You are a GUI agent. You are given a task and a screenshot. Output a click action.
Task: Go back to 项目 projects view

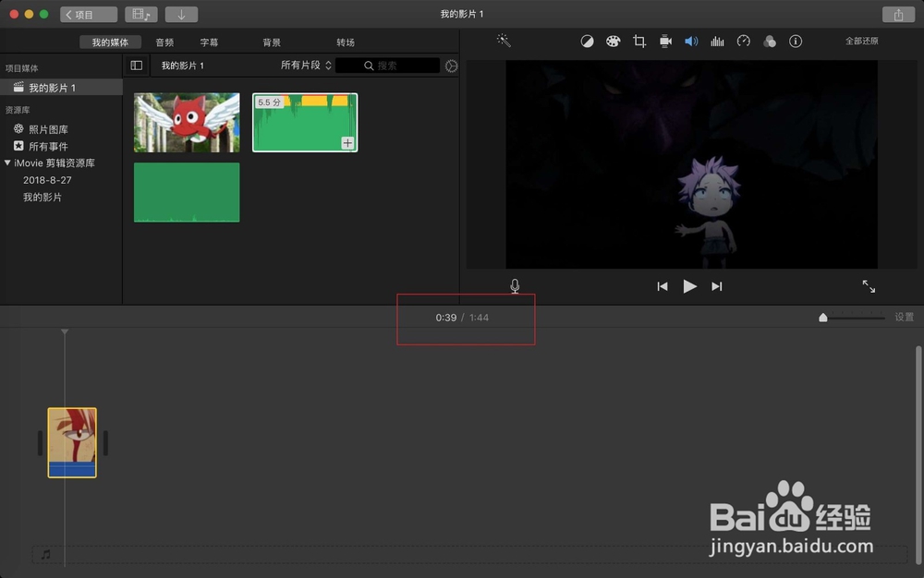tap(89, 15)
